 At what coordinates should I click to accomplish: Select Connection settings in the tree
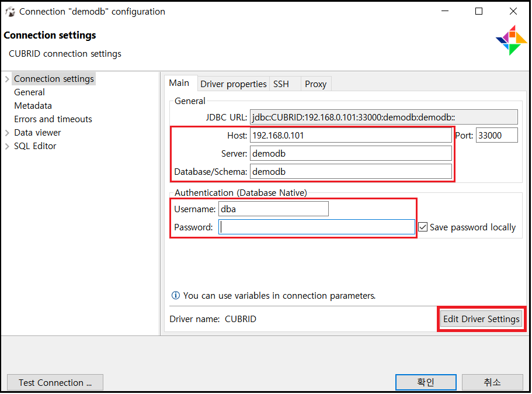tap(54, 79)
